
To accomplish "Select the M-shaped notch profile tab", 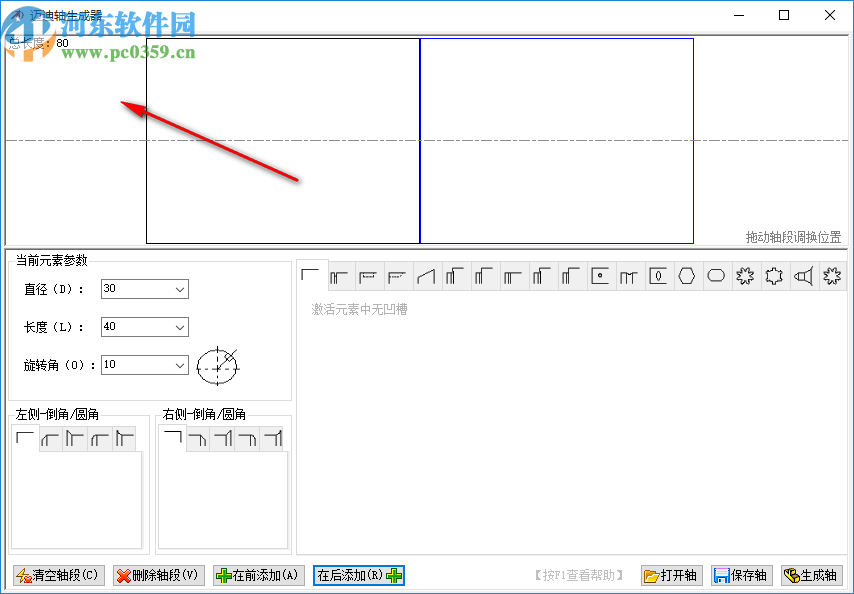I will coord(629,277).
